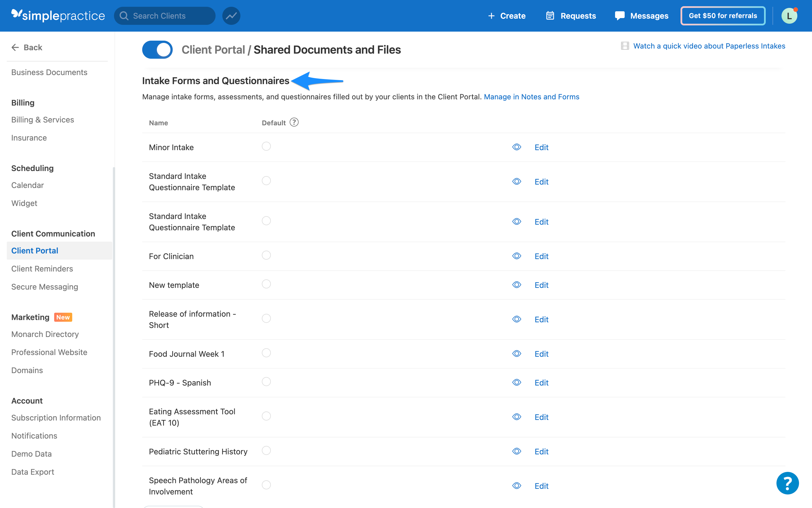The image size is (812, 508).
Task: Open Notifications settings
Action: [x=34, y=436]
